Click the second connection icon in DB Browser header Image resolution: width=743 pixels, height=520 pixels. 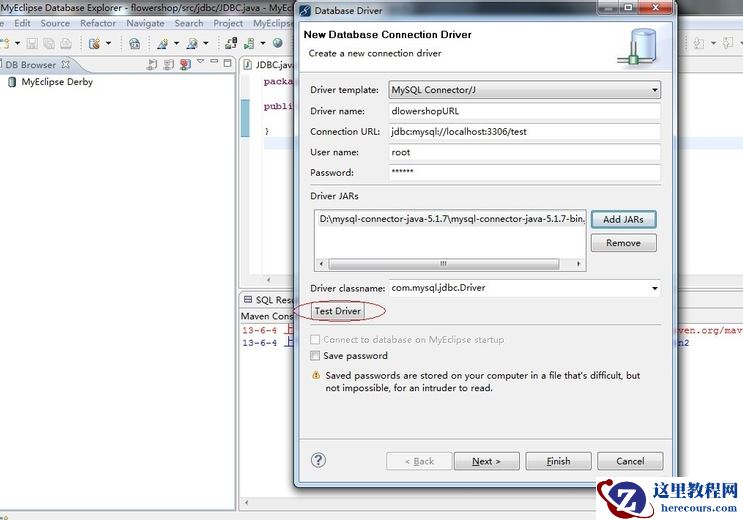(169, 64)
